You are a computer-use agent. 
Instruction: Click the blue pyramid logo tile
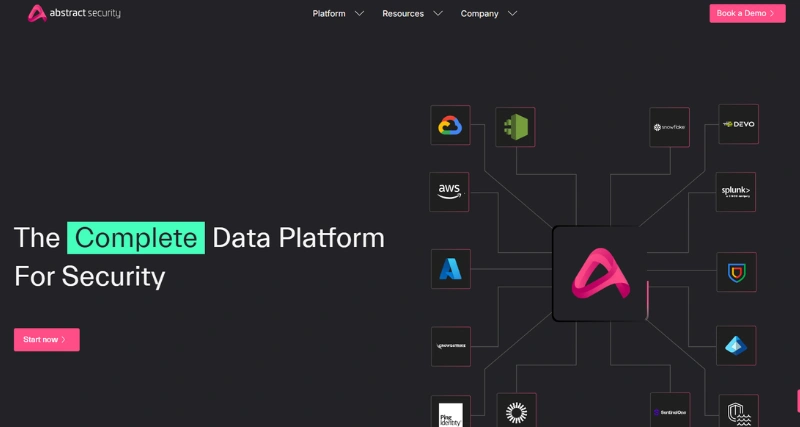pyautogui.click(x=736, y=345)
